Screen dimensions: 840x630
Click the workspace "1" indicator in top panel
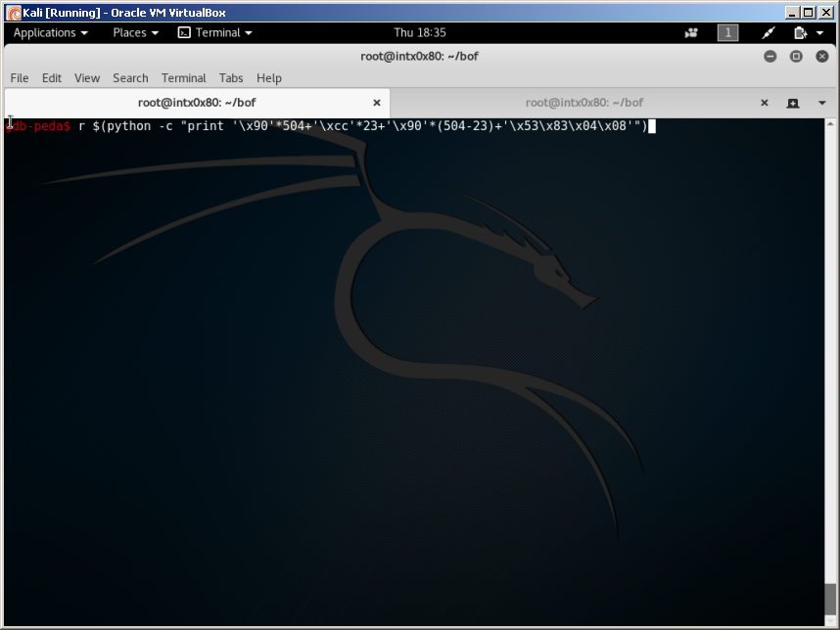(727, 32)
